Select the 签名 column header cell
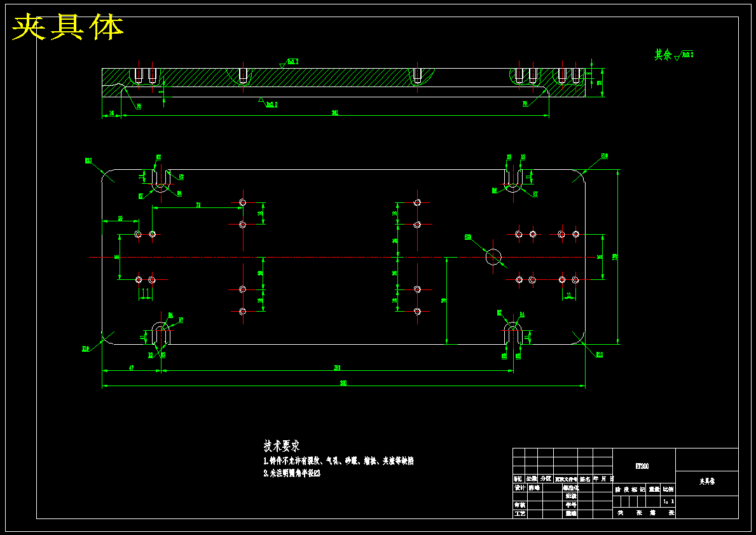This screenshot has width=756, height=535. 585,479
